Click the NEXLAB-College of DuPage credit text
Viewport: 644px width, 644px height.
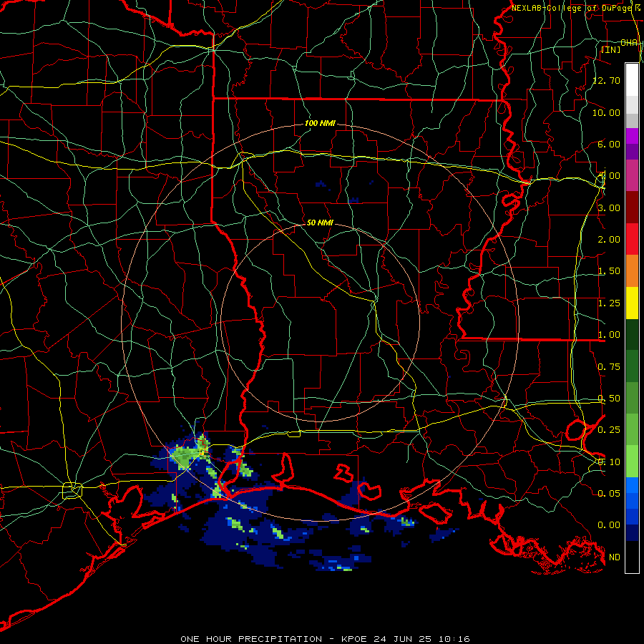tap(573, 8)
